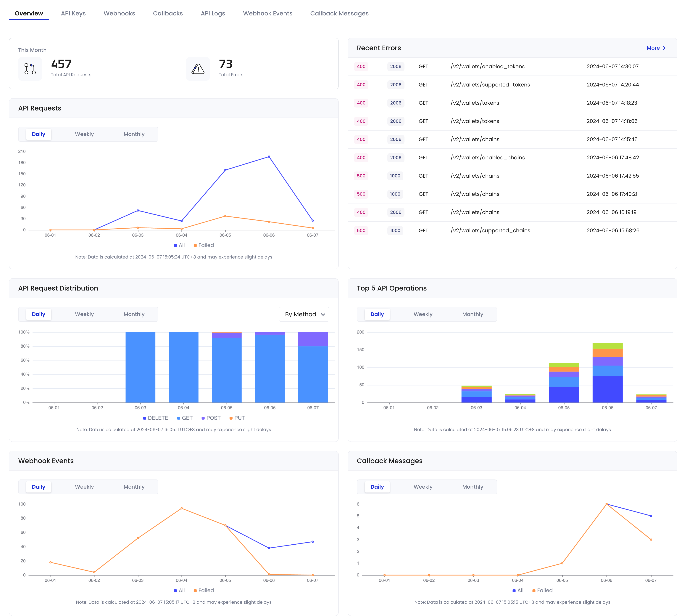Viewport: 690px width, 616px height.
Task: Toggle the All legend in API Requests chart
Action: [179, 245]
